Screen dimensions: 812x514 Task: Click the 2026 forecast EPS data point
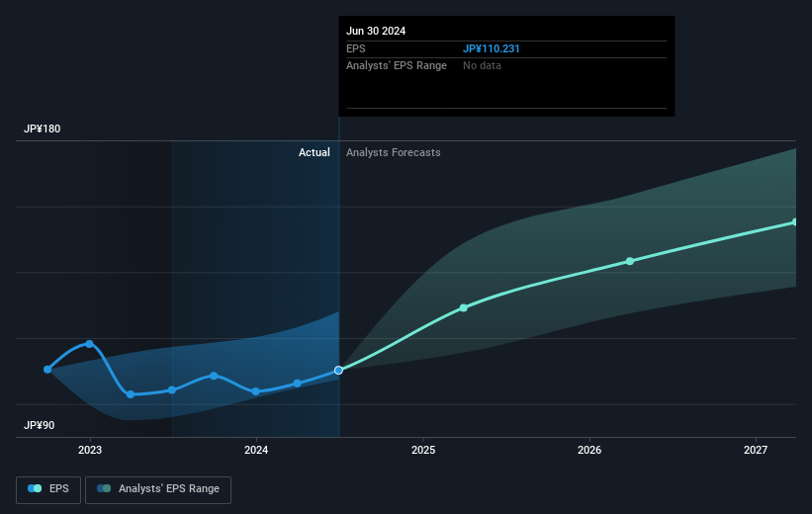(x=630, y=261)
